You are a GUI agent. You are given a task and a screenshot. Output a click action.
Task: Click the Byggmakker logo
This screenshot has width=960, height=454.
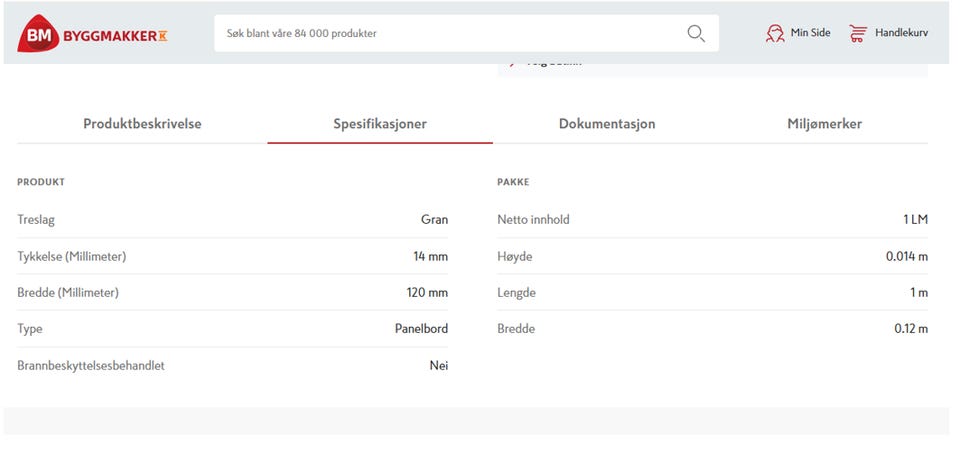92,34
